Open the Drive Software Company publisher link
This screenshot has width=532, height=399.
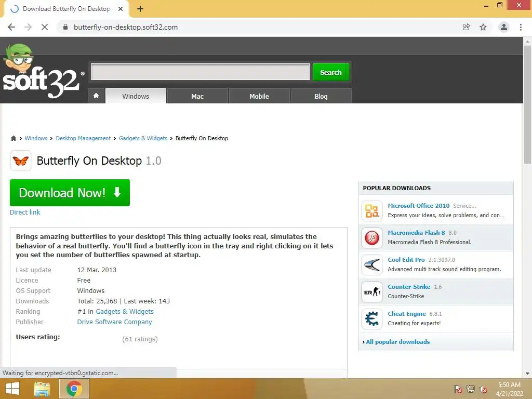115,322
